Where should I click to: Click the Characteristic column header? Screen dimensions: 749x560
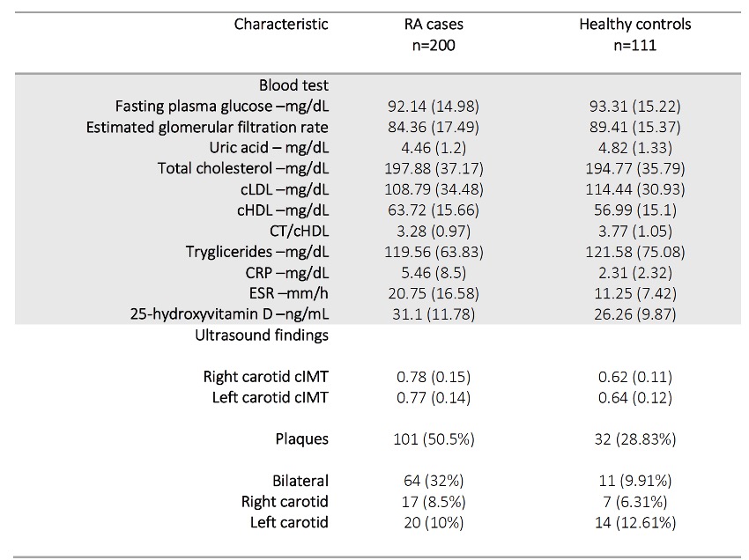(x=281, y=24)
